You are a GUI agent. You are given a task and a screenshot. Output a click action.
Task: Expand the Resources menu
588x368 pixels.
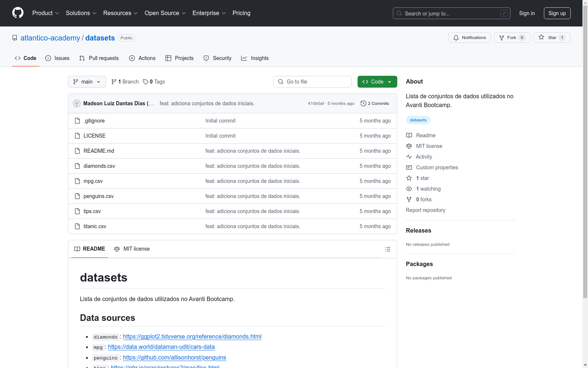[121, 13]
